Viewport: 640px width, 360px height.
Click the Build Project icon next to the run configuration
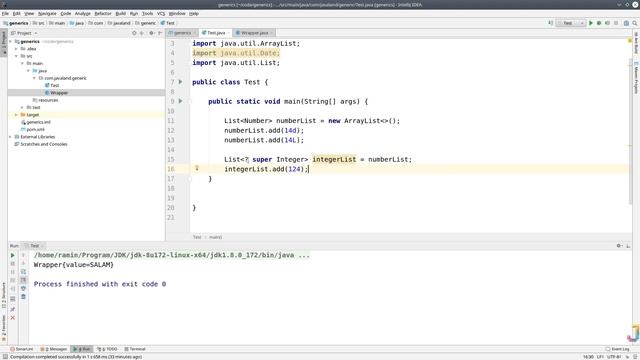[551, 23]
